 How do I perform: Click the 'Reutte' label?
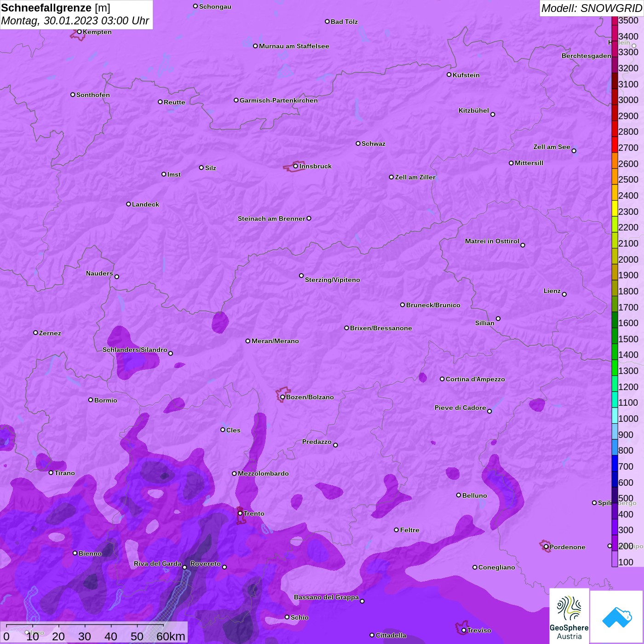coord(174,102)
